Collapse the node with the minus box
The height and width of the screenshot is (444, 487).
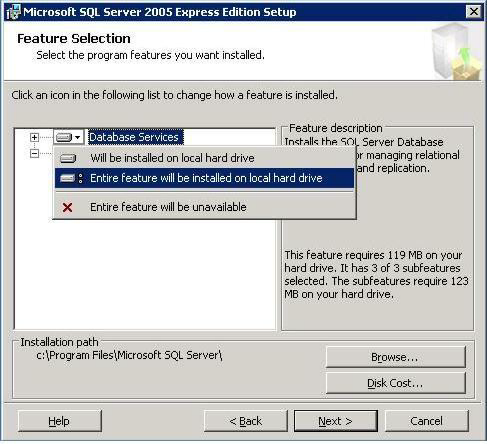34,154
